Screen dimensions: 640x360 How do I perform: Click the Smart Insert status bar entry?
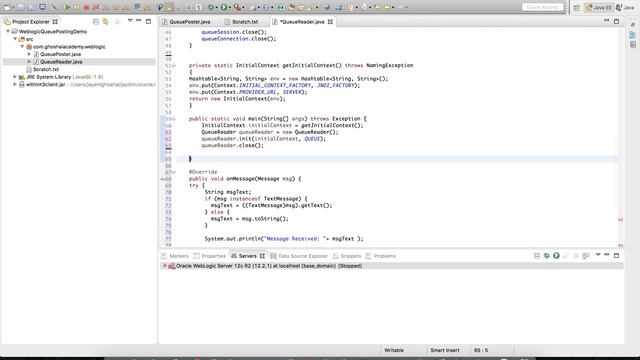[x=445, y=350]
